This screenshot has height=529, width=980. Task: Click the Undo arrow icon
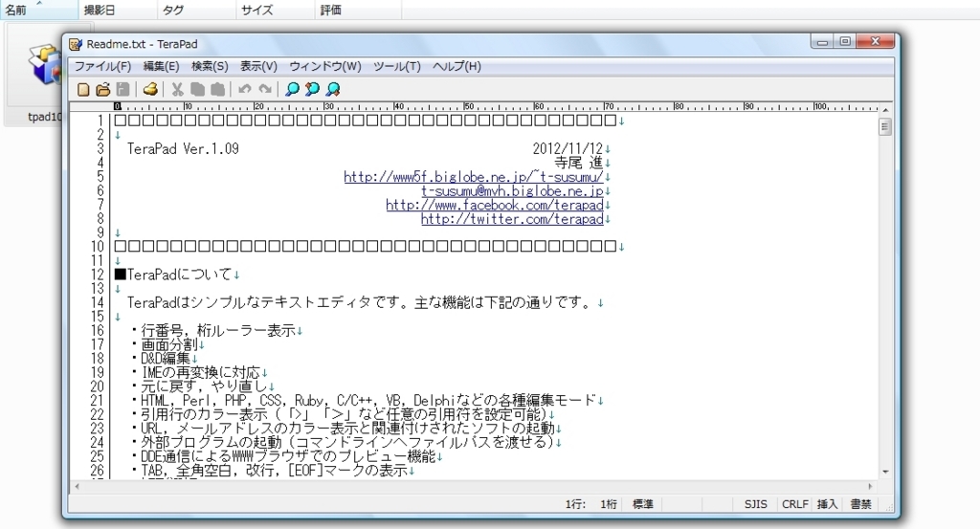click(245, 90)
